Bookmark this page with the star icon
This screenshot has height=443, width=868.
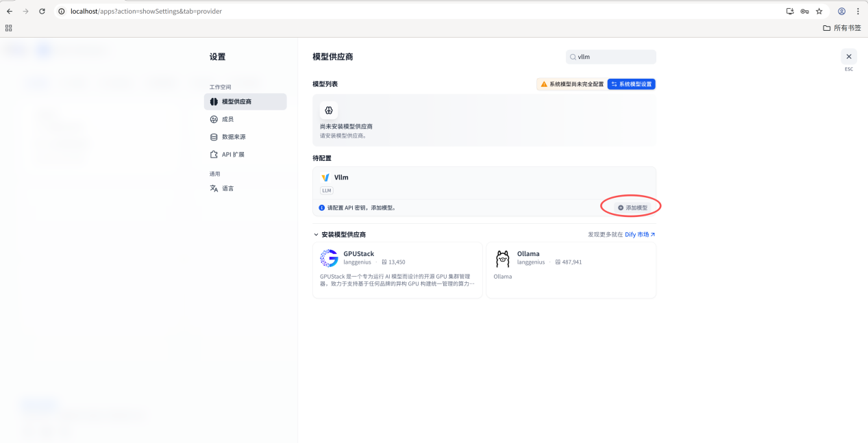(819, 11)
